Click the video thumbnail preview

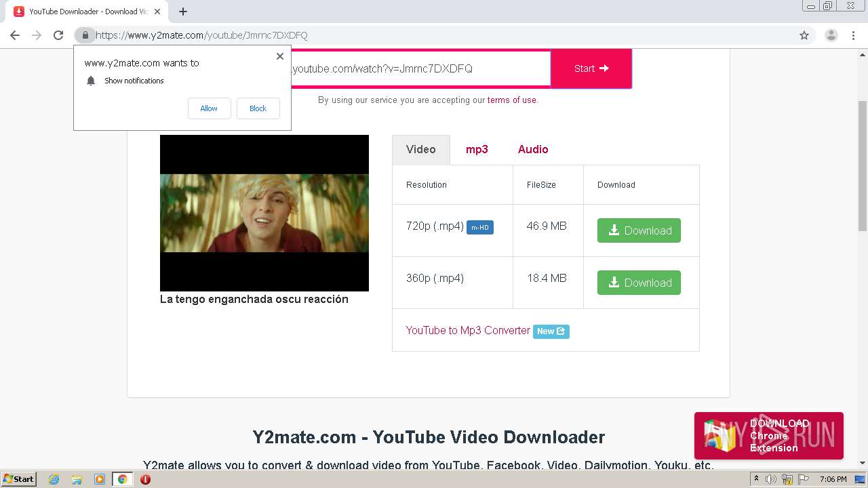[264, 213]
